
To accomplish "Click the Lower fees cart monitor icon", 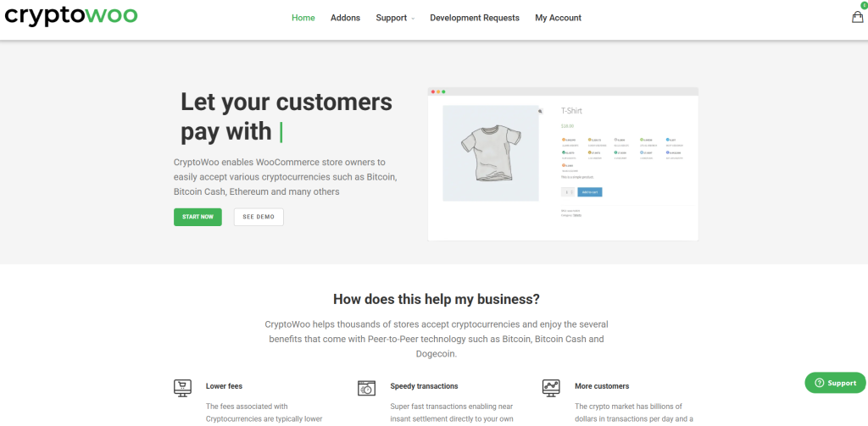I will coord(183,388).
